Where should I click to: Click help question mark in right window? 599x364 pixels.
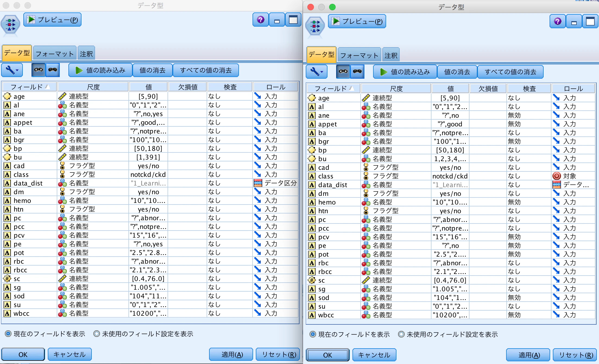click(558, 21)
